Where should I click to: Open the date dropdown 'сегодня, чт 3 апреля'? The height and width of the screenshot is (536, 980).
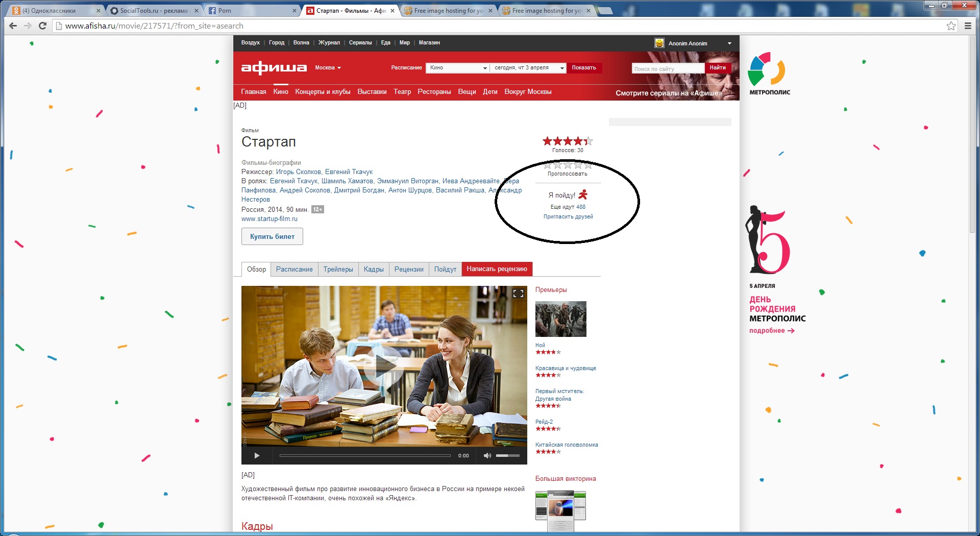pos(528,68)
